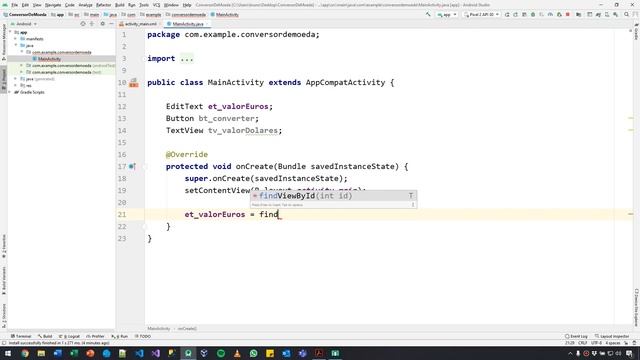This screenshot has width=640, height=360.
Task: Collapse the java folder in project tree
Action: [16, 45]
